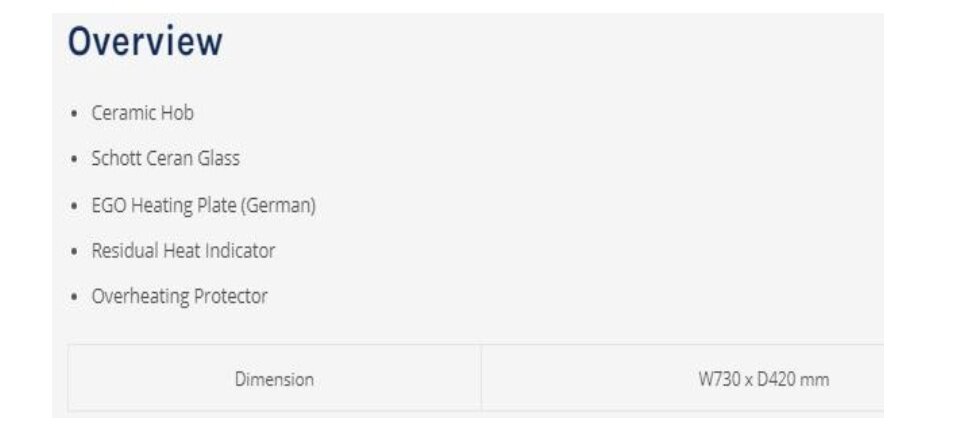Click bullet point beside Overheating Protector
The height and width of the screenshot is (448, 960).
point(74,297)
